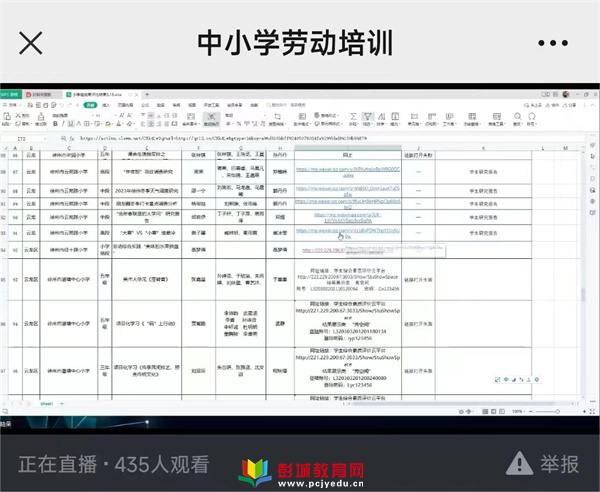Open a new document tab with plus
Image resolution: width=600 pixels, height=492 pixels.
click(x=147, y=94)
